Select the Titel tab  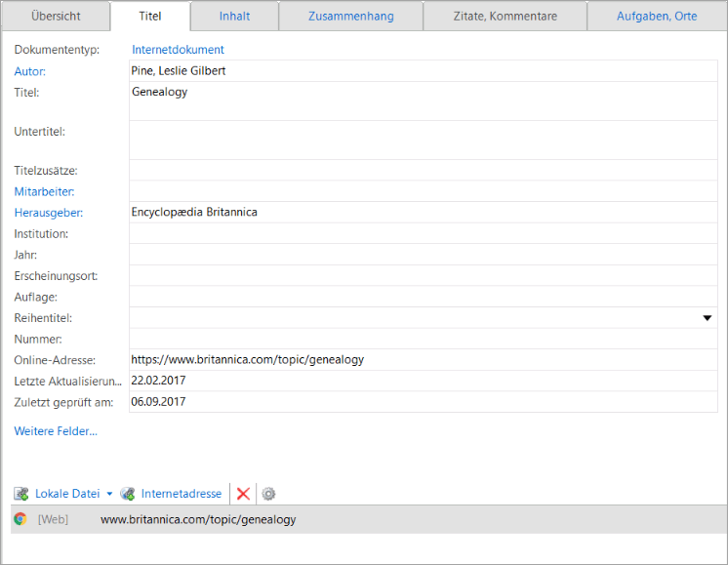pos(150,17)
